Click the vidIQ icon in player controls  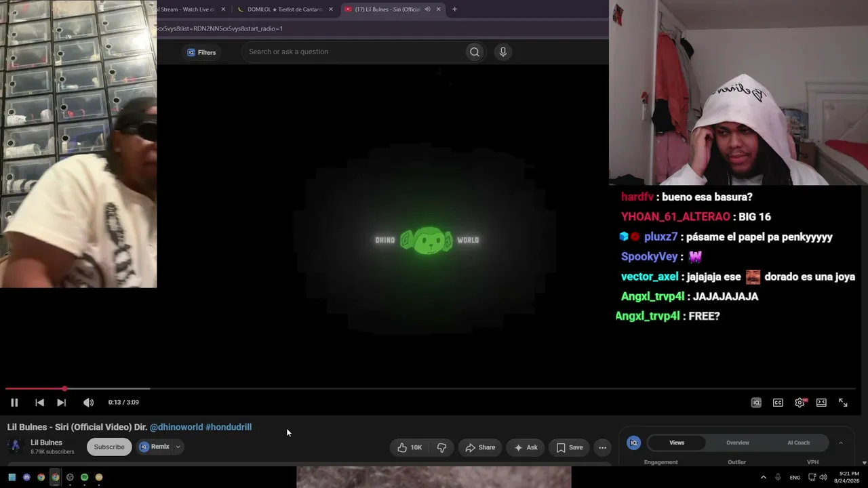[756, 403]
